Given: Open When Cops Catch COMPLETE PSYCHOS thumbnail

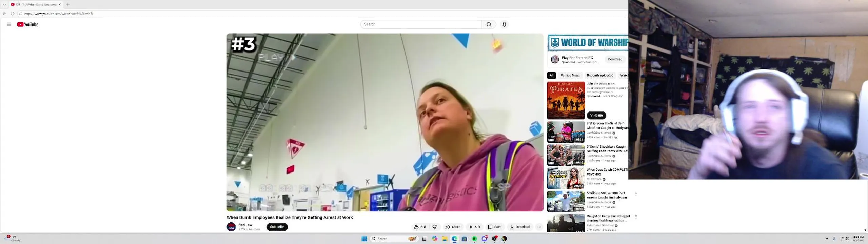Looking at the screenshot, I should pos(566,178).
